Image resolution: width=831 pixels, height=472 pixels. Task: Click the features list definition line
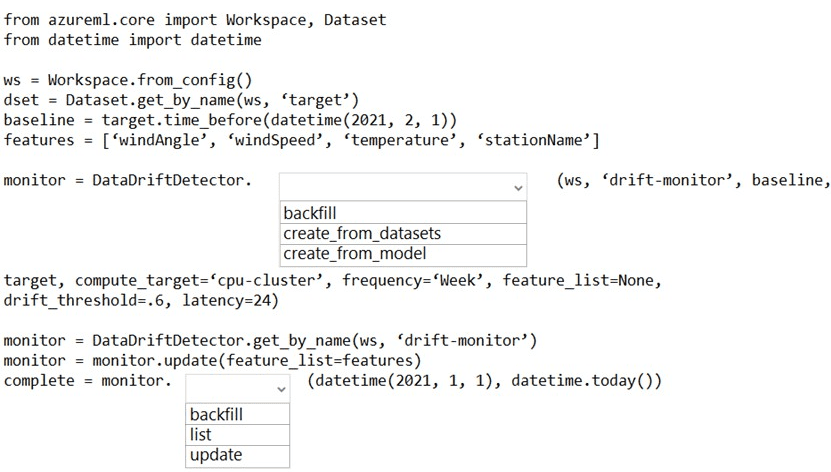pos(301,140)
